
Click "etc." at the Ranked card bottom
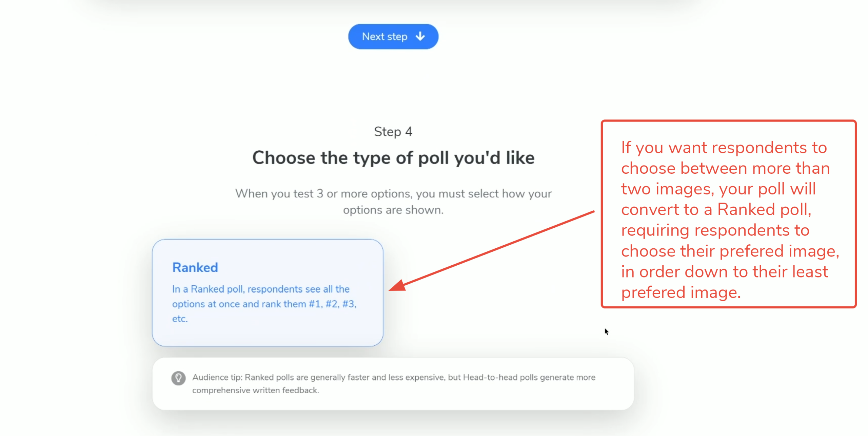tap(180, 319)
